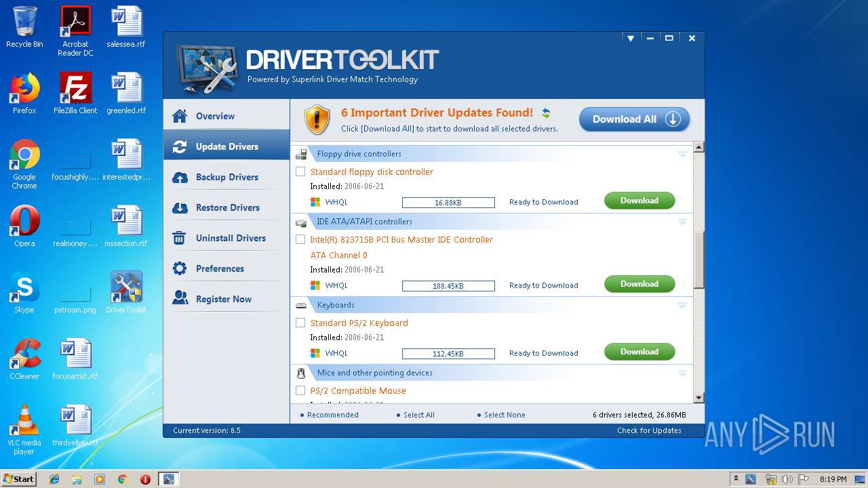Image resolution: width=868 pixels, height=488 pixels.
Task: Click the network tray icon
Action: tap(770, 479)
